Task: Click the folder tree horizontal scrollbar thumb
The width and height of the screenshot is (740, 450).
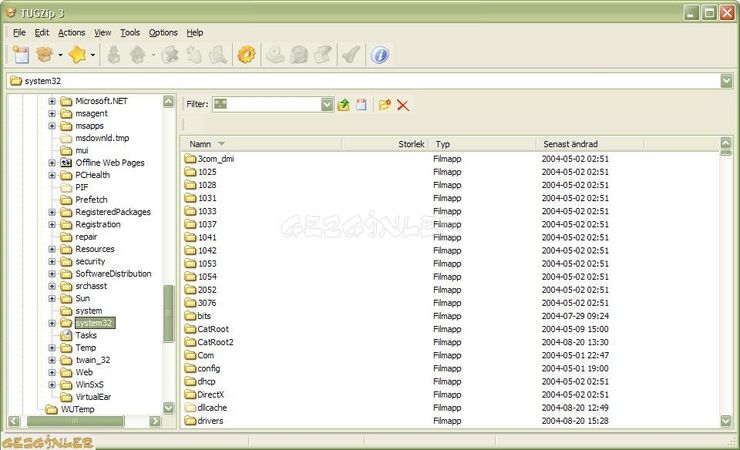Action: pyautogui.click(x=76, y=421)
